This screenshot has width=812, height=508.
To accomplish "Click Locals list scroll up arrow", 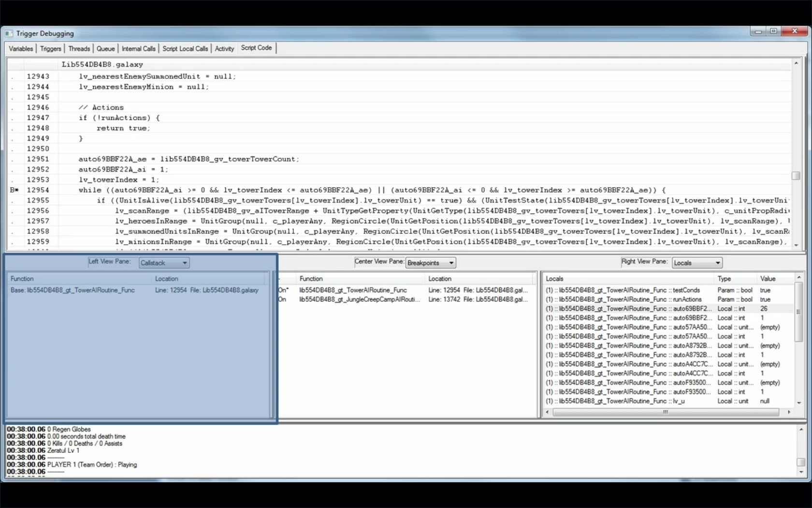I will pyautogui.click(x=799, y=277).
